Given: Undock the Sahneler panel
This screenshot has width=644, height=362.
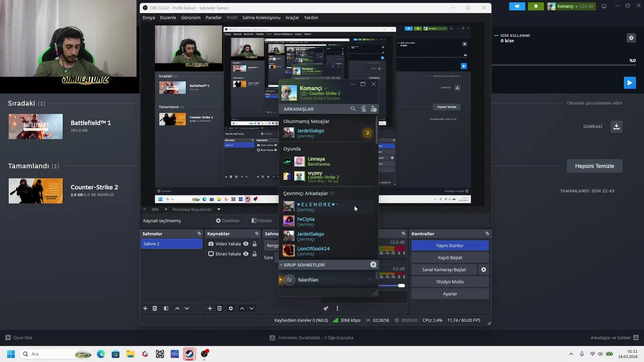Looking at the screenshot, I should point(199,234).
